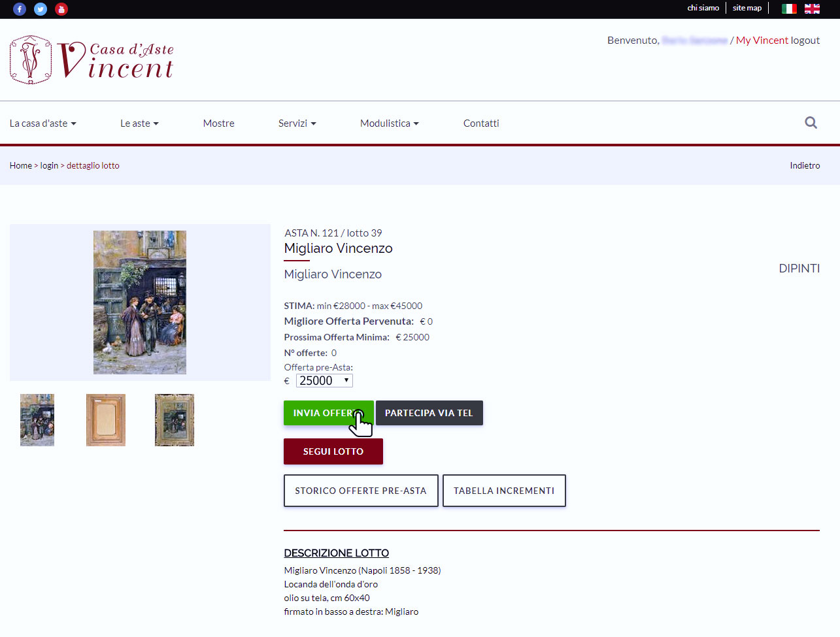Go back using Indietro
This screenshot has height=637, width=840.
click(x=805, y=166)
